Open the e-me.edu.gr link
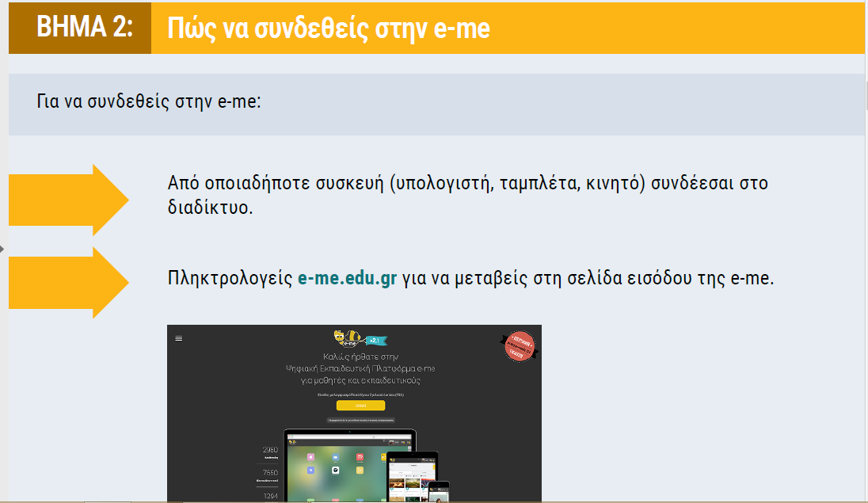Screen dimensions: 868x503 347,278
